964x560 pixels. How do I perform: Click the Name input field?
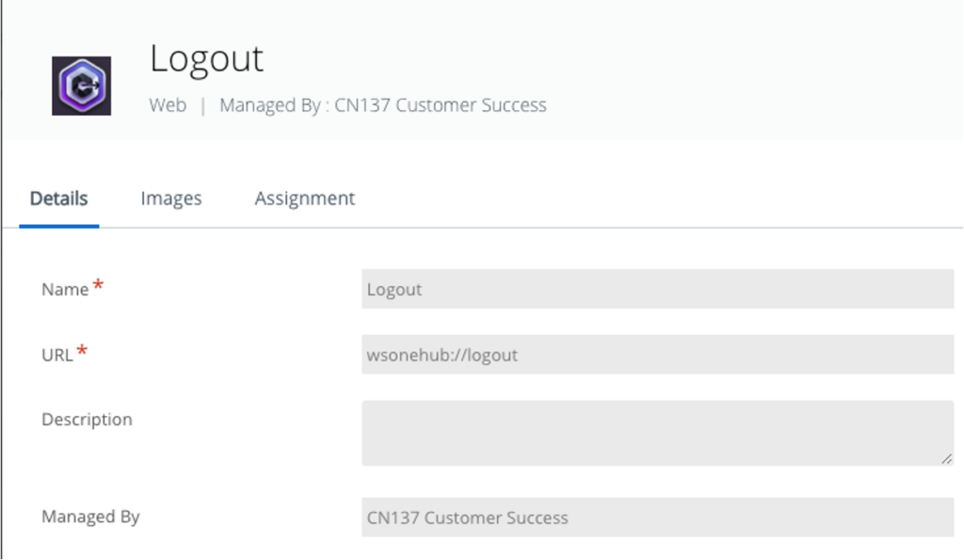click(657, 289)
